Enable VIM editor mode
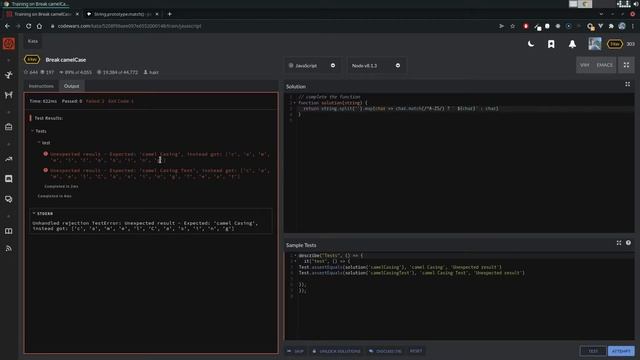The width and height of the screenshot is (640, 360). coord(584,65)
